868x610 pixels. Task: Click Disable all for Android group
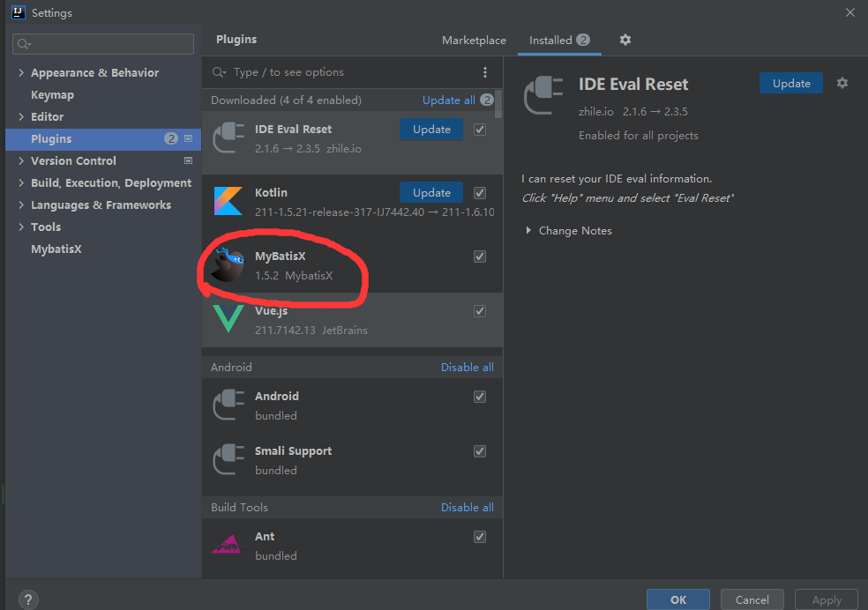click(468, 368)
